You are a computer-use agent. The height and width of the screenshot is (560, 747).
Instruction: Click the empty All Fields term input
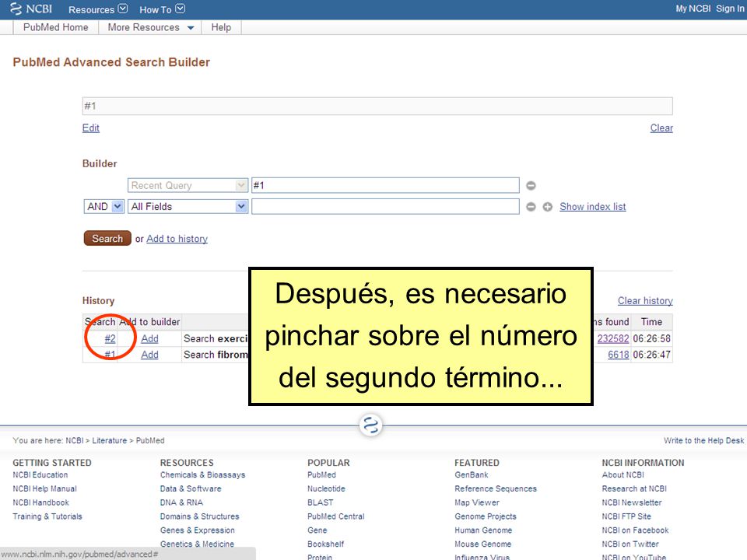(x=385, y=207)
